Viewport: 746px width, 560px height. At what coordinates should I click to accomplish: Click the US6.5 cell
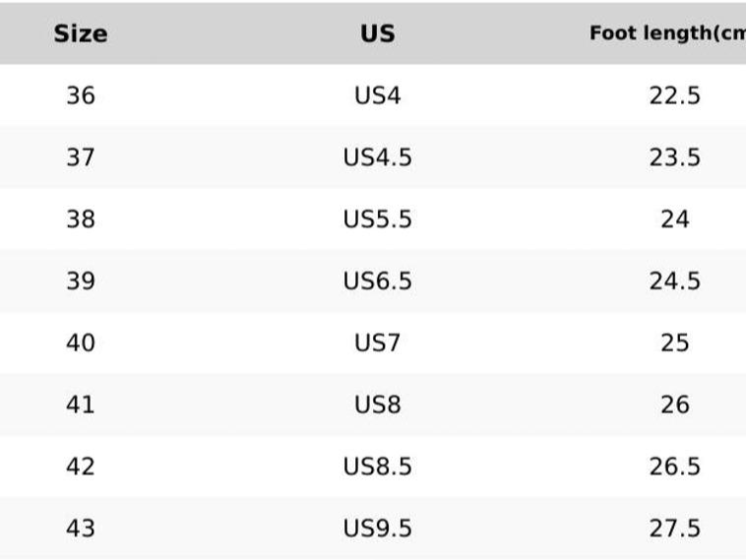tap(377, 280)
